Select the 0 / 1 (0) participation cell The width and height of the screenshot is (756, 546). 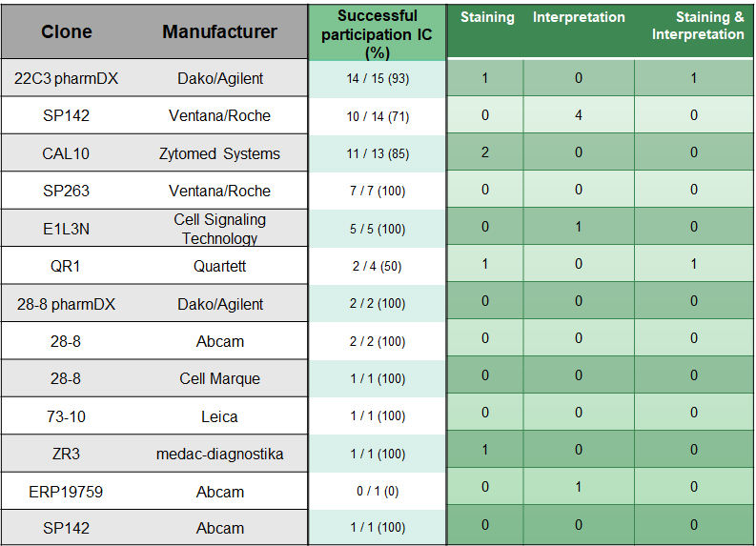(x=378, y=492)
